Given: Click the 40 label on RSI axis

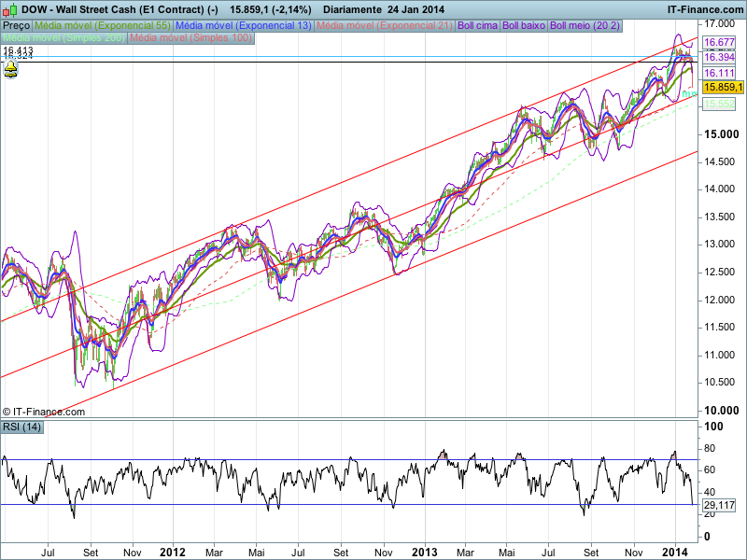Looking at the screenshot, I should pos(710,492).
